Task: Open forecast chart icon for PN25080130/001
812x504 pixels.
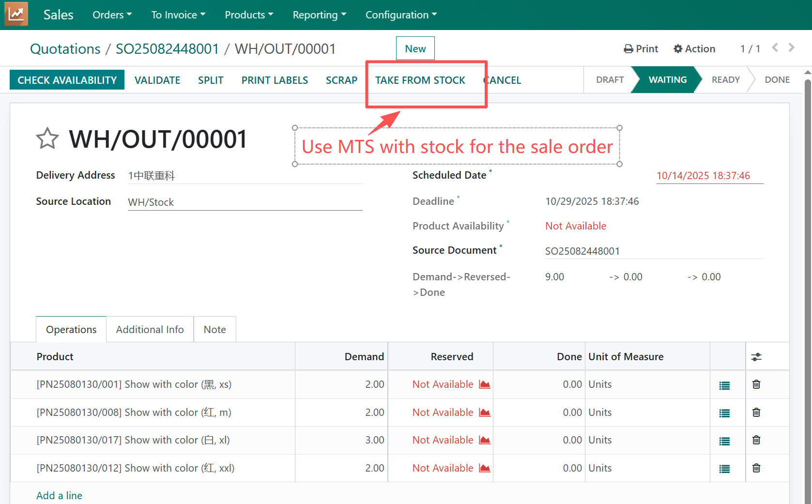Action: (x=484, y=384)
